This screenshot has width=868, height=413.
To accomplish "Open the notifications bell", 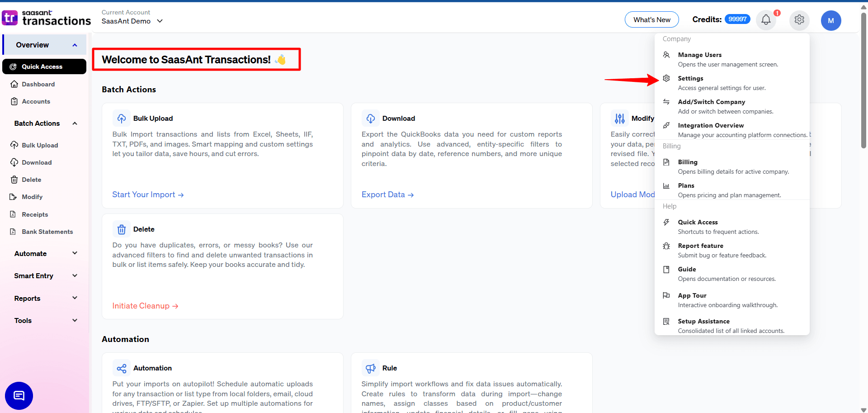I will (765, 19).
